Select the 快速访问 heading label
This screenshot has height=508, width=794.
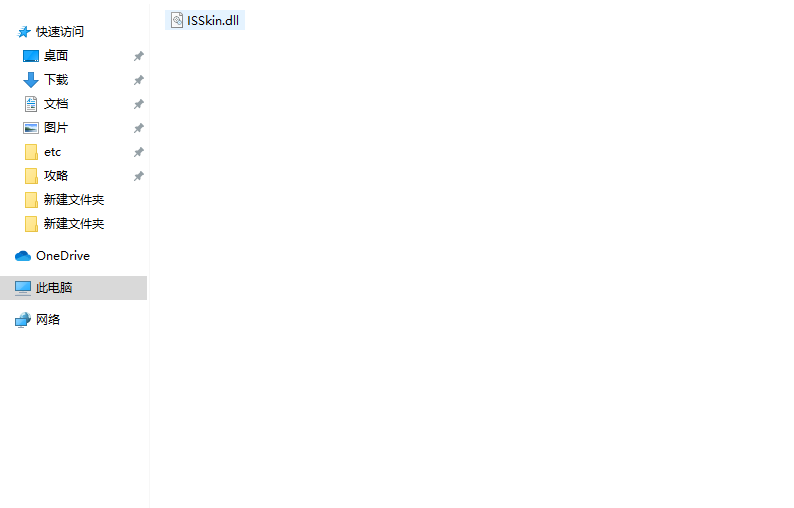pyautogui.click(x=60, y=32)
